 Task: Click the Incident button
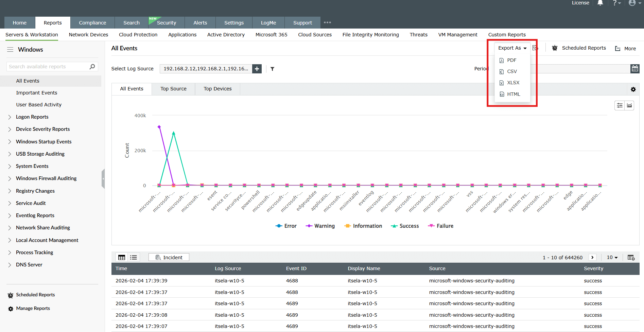point(169,257)
